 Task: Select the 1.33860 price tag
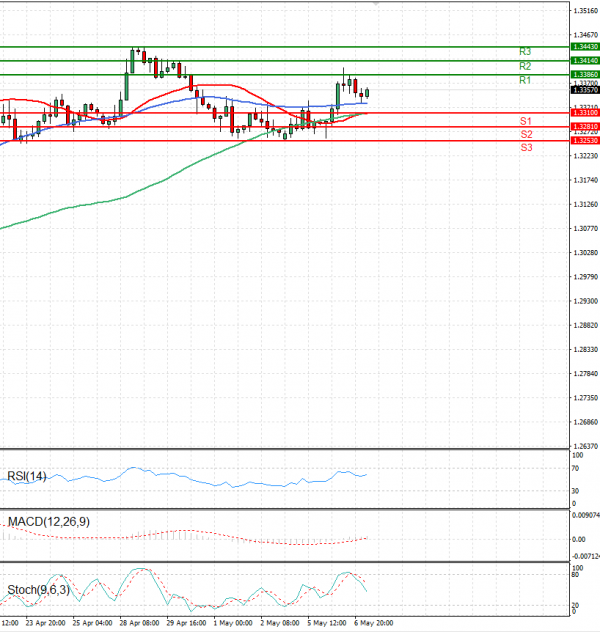pos(585,75)
